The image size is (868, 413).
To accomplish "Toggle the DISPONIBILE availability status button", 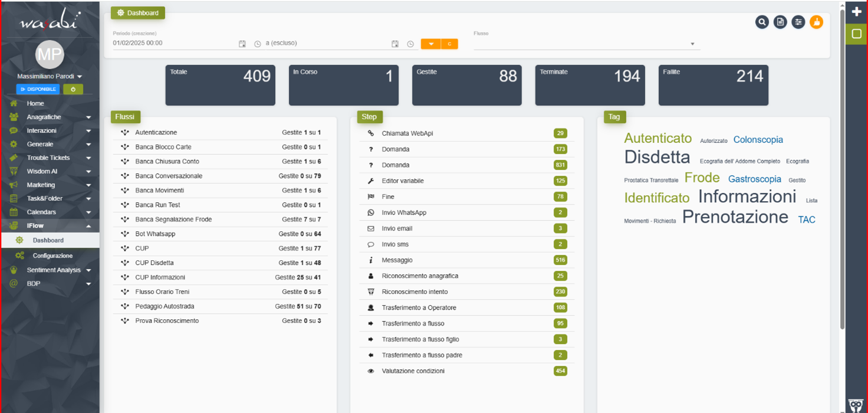I will pos(38,89).
